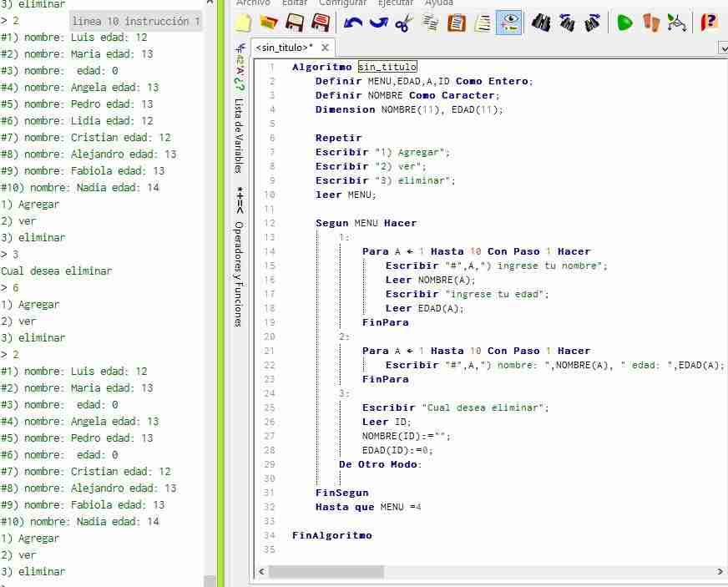Open the Ejecutar menu
The height and width of the screenshot is (587, 728).
[396, 3]
